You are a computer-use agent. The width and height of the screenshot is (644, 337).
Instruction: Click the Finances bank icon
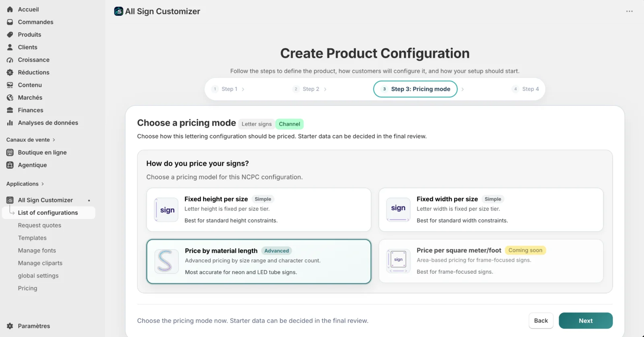(x=10, y=110)
